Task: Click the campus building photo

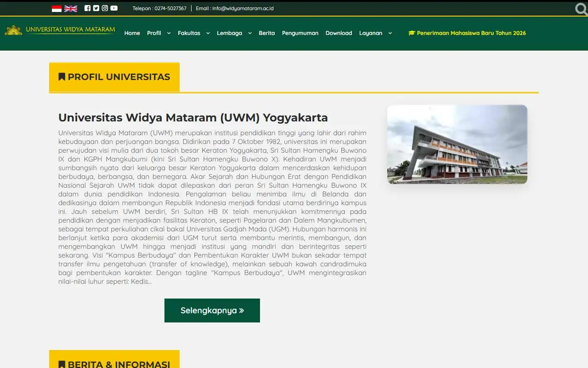Action: (457, 144)
